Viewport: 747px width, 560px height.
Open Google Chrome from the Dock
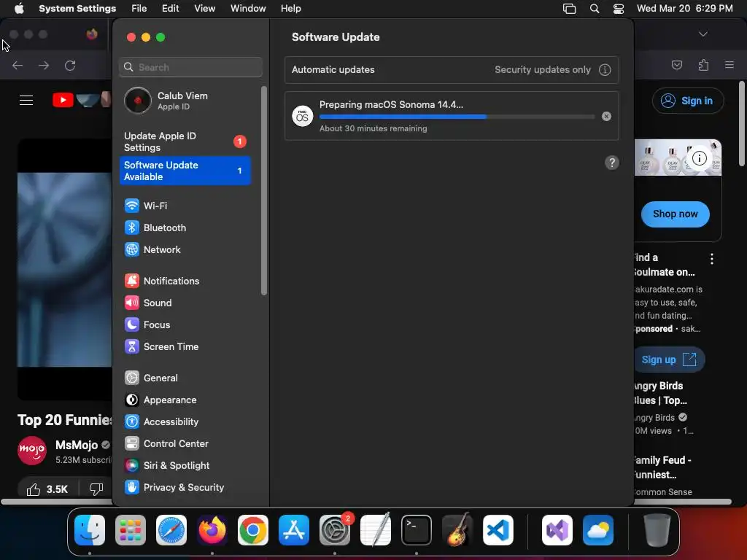click(253, 530)
